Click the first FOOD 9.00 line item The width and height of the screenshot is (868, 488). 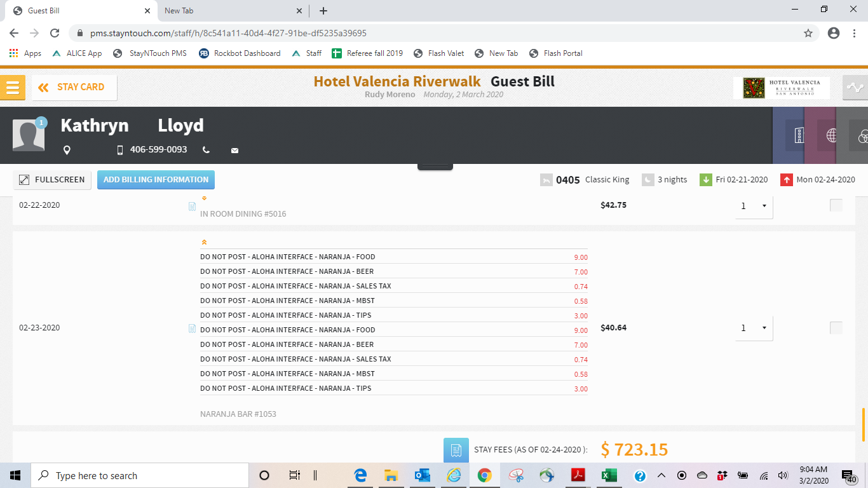pos(394,257)
